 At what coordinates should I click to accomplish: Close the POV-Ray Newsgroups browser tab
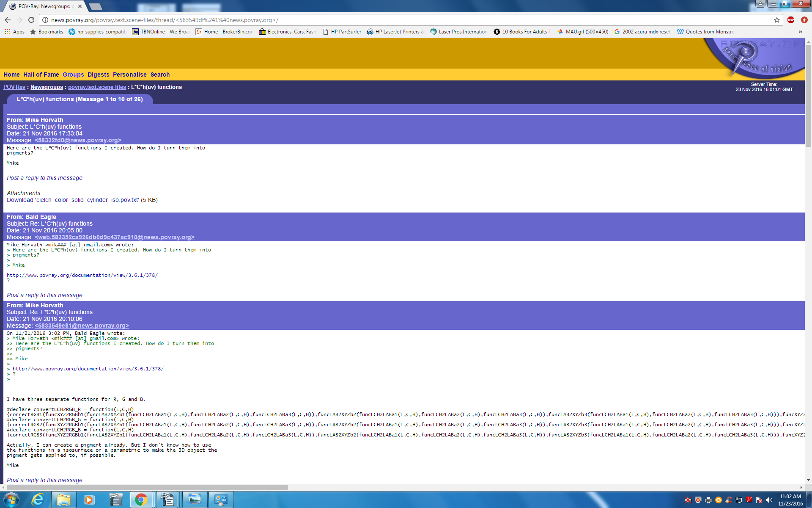[80, 6]
